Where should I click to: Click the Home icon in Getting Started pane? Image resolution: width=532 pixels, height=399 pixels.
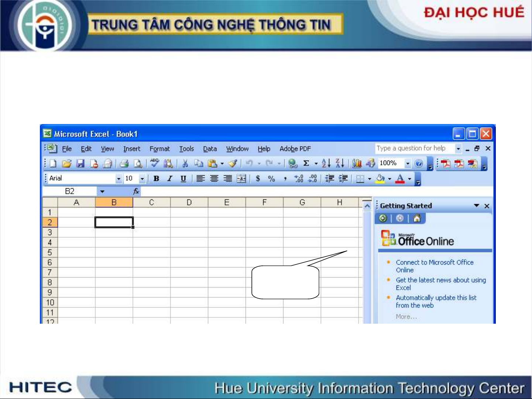point(417,219)
